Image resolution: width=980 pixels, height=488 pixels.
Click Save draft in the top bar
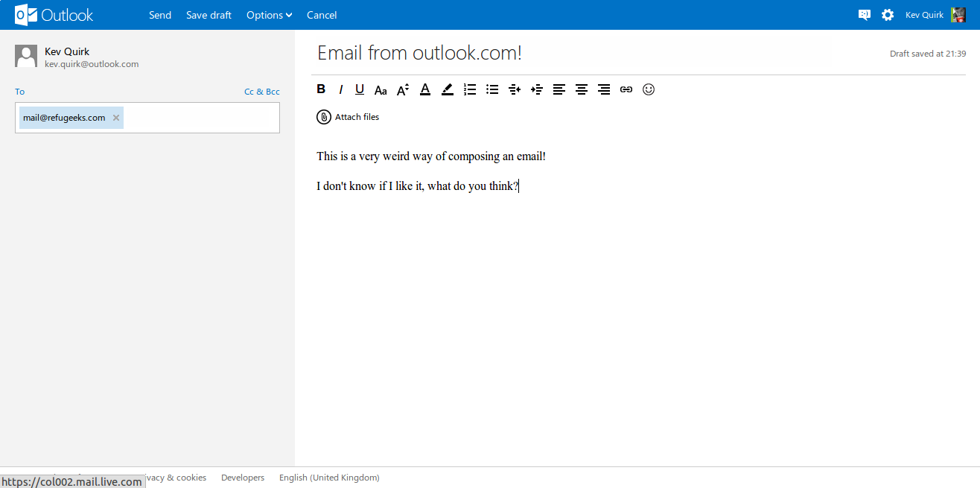point(209,15)
